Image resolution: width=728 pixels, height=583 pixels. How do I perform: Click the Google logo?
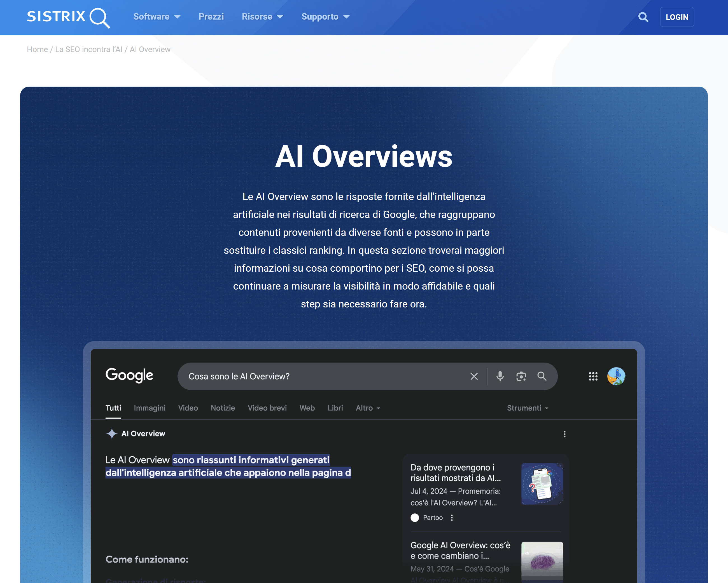(129, 375)
